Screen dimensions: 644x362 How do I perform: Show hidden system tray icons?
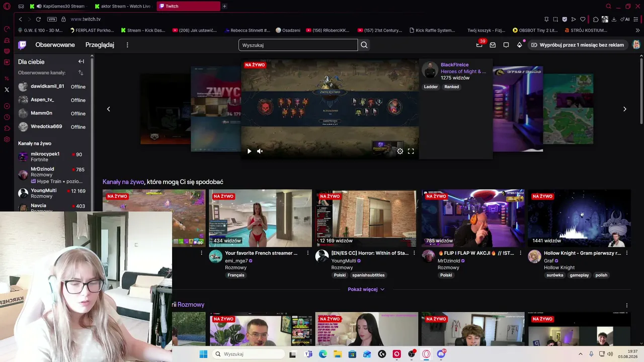[x=580, y=354]
